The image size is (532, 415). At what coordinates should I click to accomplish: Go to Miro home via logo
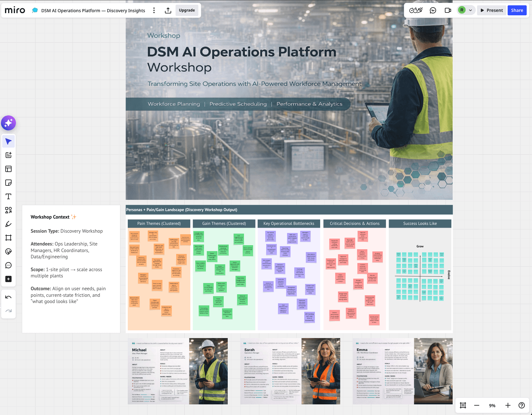[x=15, y=10]
